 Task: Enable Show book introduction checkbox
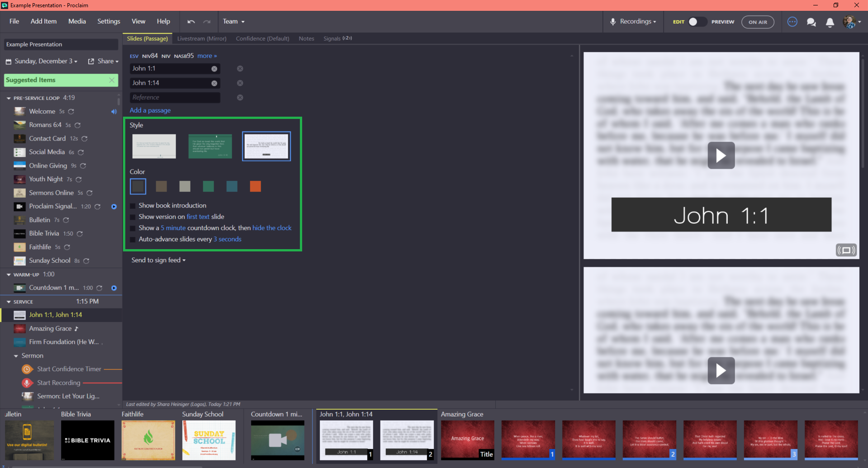pyautogui.click(x=133, y=206)
